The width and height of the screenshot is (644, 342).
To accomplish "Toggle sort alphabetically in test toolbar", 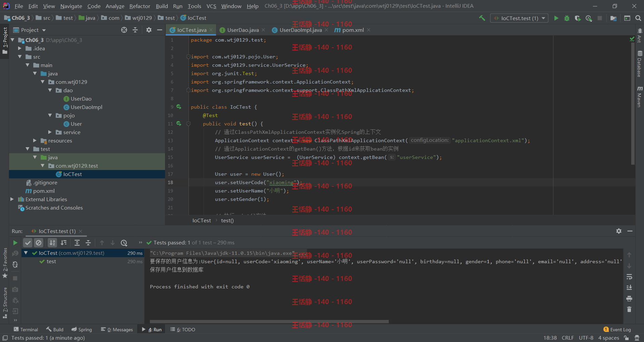I will point(52,243).
